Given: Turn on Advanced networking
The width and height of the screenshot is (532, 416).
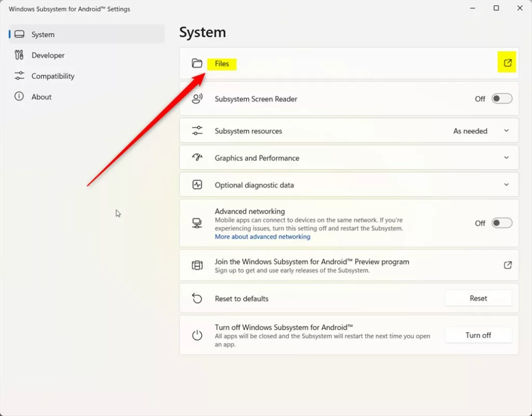Looking at the screenshot, I should tap(501, 223).
